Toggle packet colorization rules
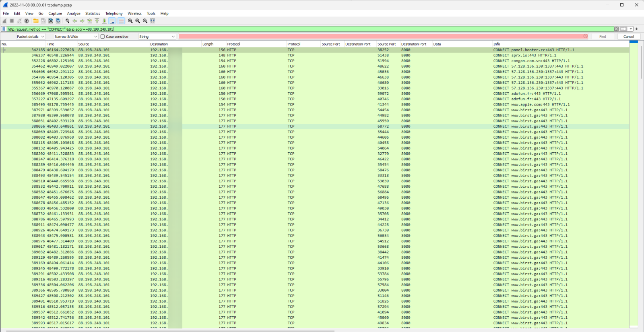 [121, 21]
